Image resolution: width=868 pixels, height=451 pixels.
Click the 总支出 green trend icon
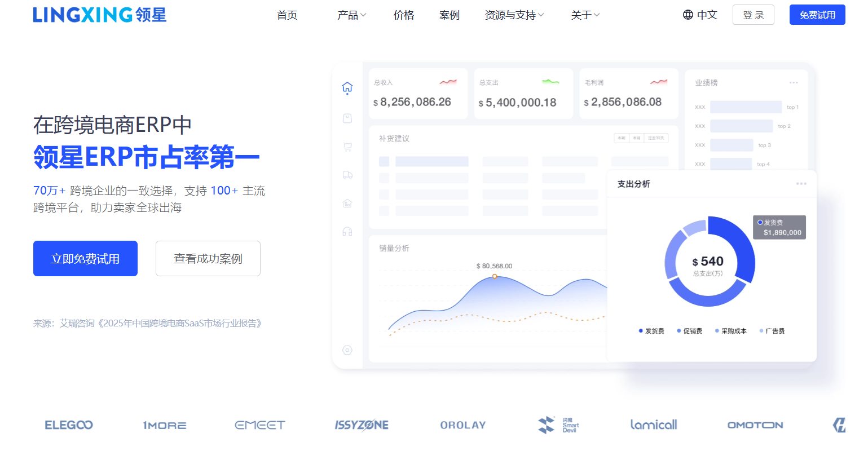point(551,82)
